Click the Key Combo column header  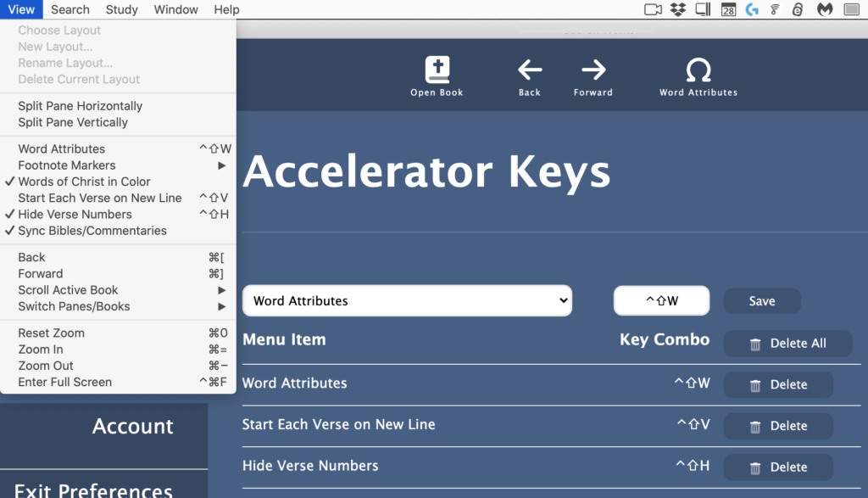[x=665, y=339]
